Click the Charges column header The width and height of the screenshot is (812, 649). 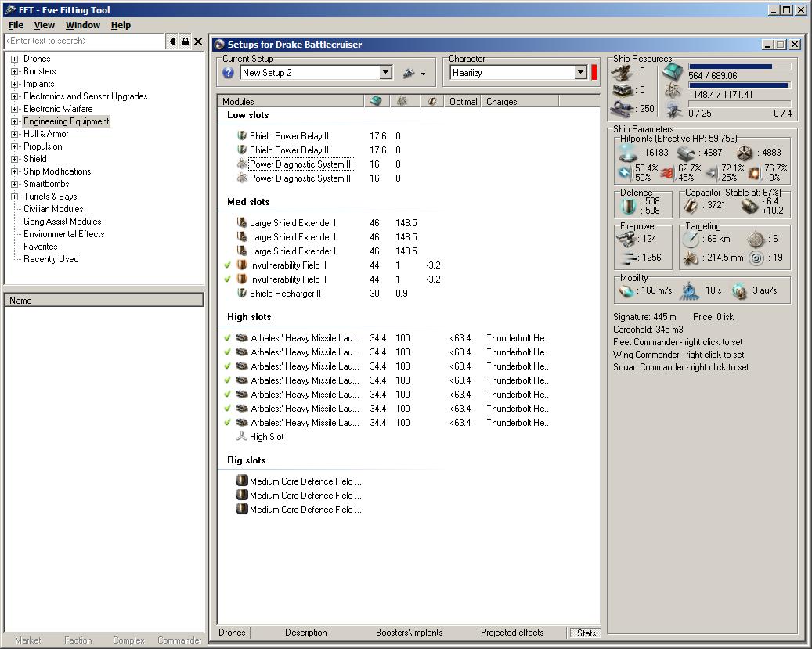pos(520,102)
